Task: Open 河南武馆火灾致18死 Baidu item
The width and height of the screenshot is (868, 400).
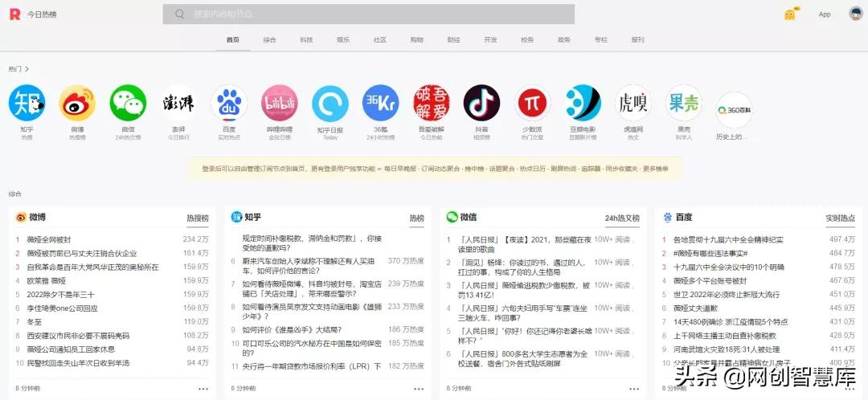Action: point(727,349)
